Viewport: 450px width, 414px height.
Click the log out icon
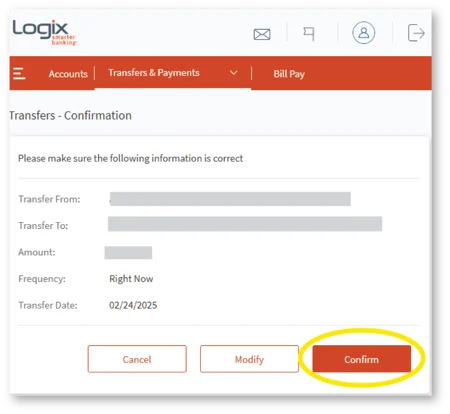click(416, 33)
